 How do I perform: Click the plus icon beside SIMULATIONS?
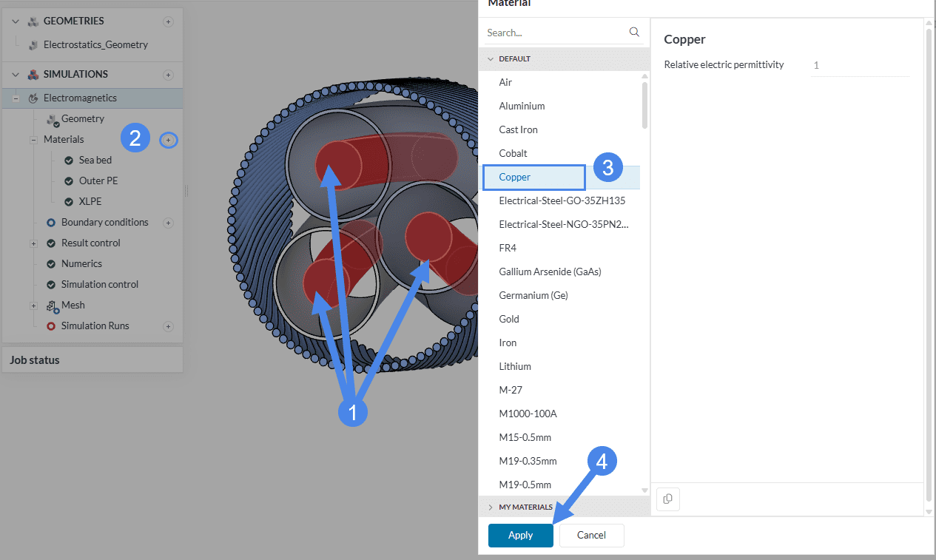tap(168, 75)
